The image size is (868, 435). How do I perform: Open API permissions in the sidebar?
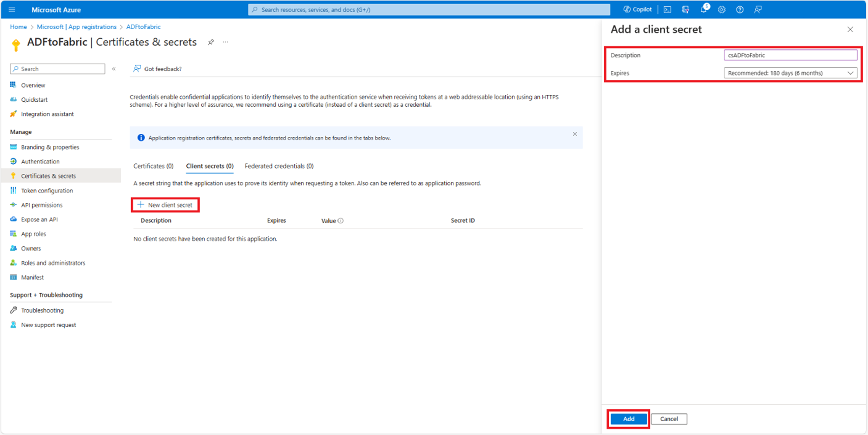(x=41, y=205)
